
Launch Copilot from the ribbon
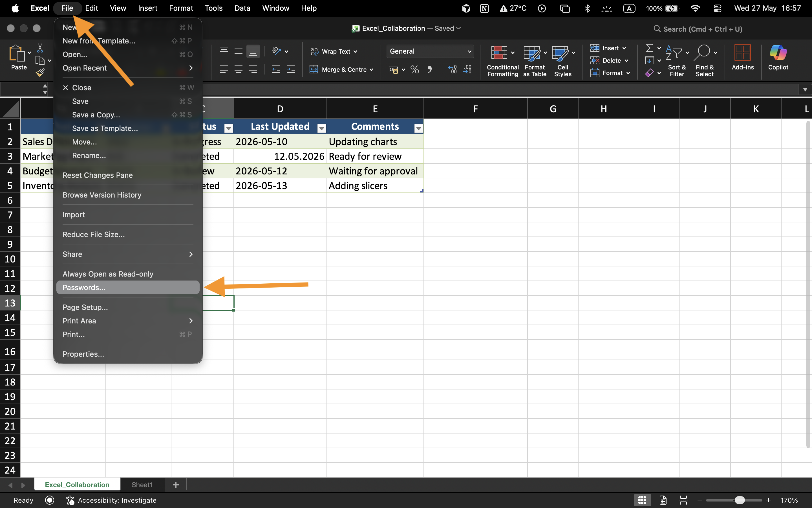778,58
